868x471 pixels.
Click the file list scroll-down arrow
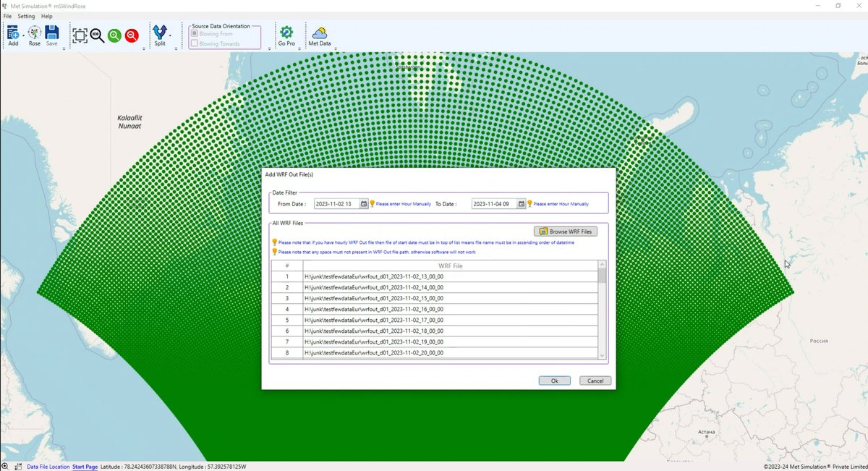603,355
